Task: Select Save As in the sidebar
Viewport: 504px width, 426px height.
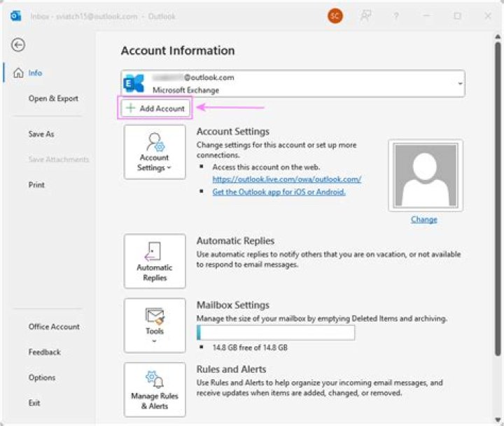Action: (41, 134)
